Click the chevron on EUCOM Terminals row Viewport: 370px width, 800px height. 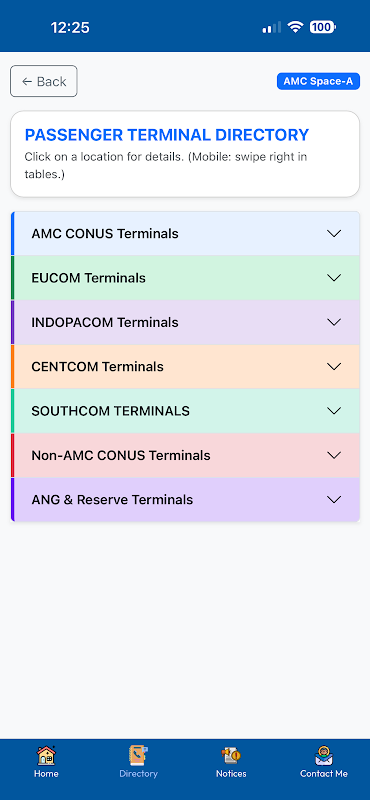pos(334,278)
